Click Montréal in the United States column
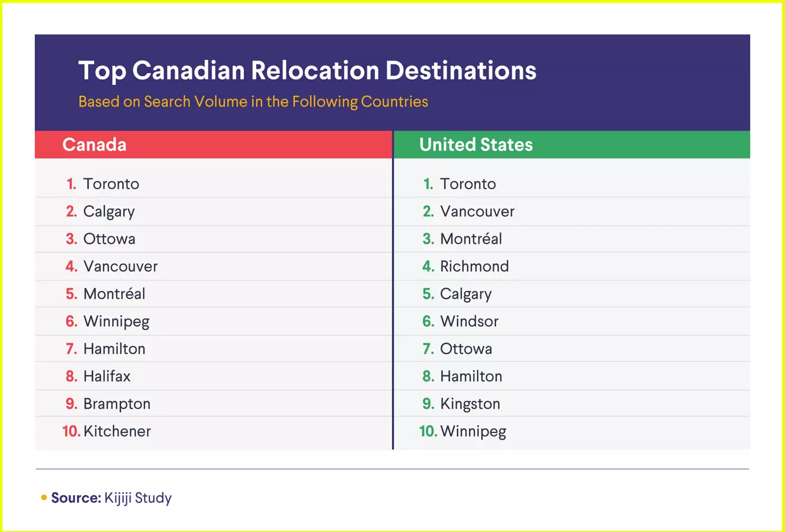The height and width of the screenshot is (532, 785). (471, 239)
